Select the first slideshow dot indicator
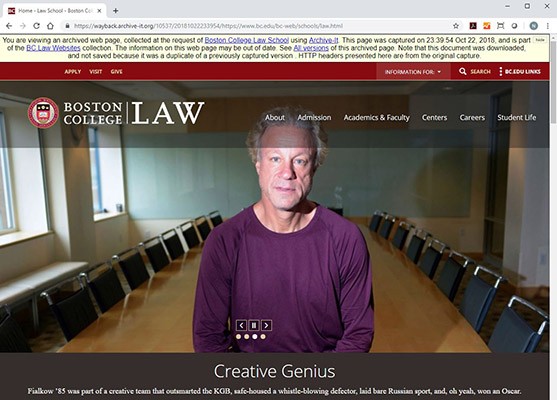 (x=238, y=336)
